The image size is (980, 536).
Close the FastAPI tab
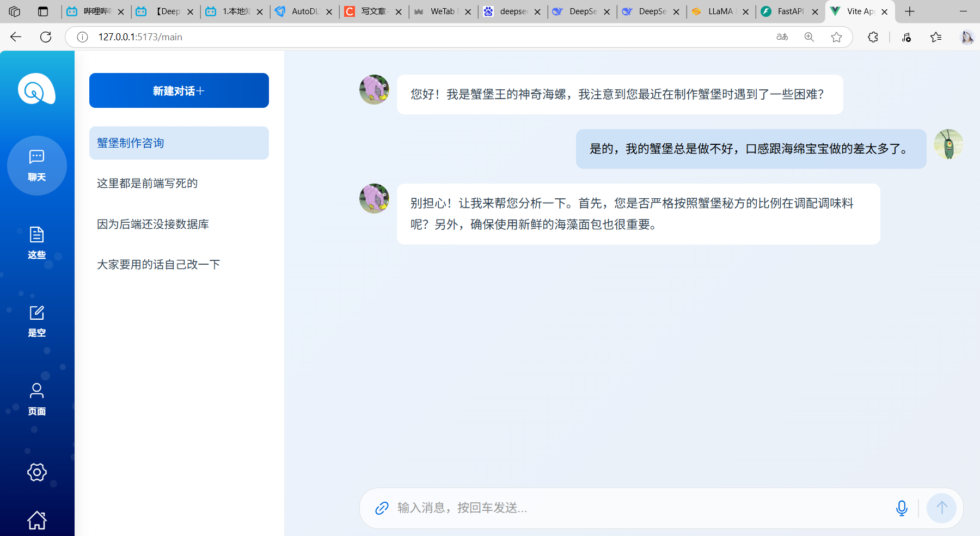815,11
